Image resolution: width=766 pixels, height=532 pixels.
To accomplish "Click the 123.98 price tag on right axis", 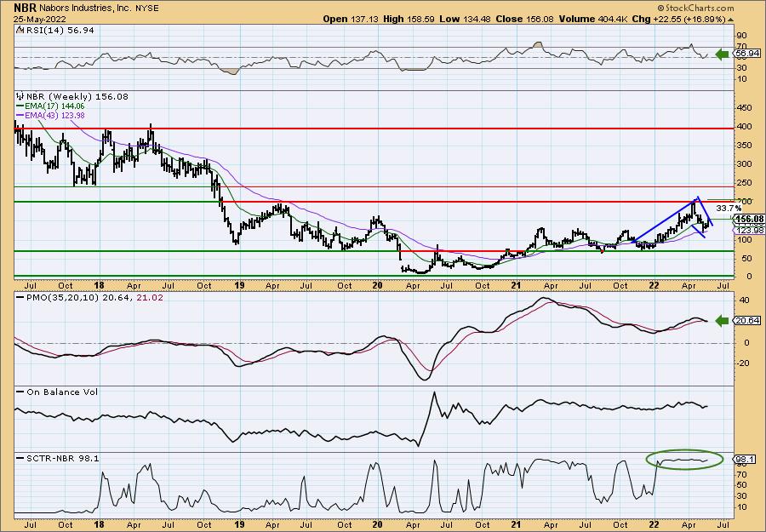I will point(749,231).
